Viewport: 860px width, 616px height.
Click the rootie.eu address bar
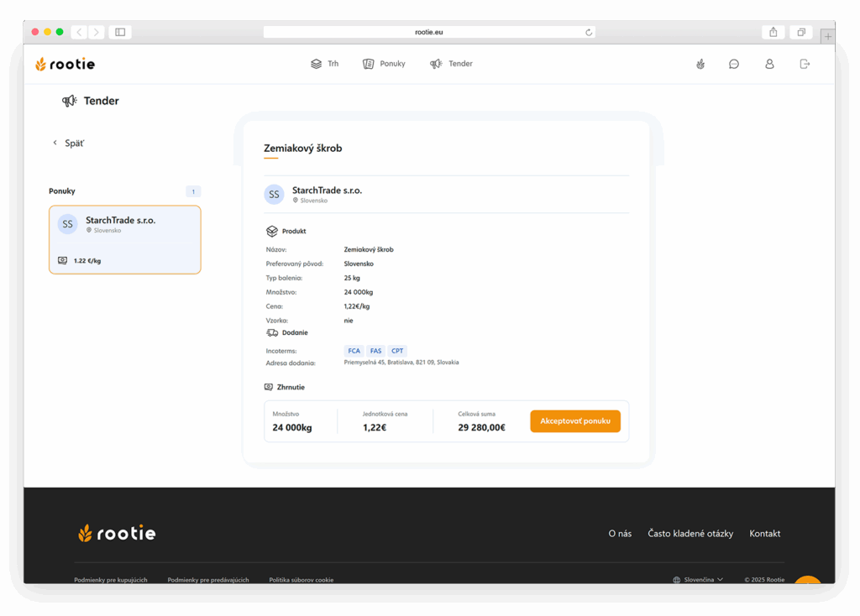pos(428,32)
